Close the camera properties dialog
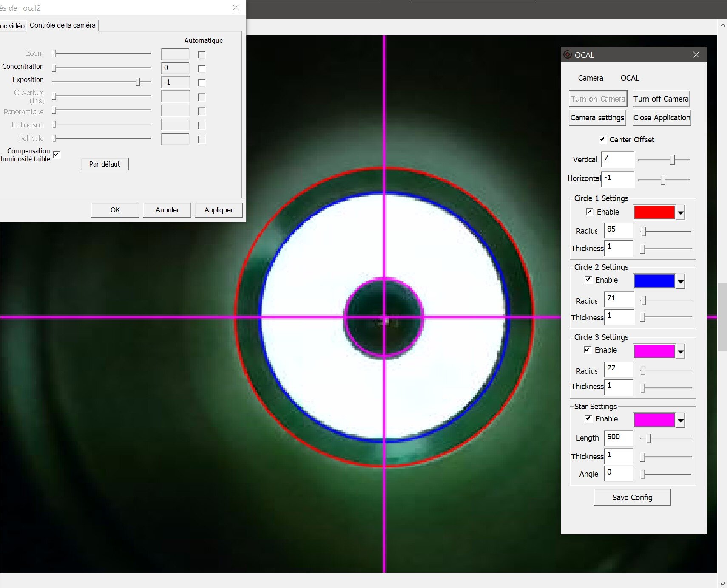727x588 pixels. click(236, 8)
